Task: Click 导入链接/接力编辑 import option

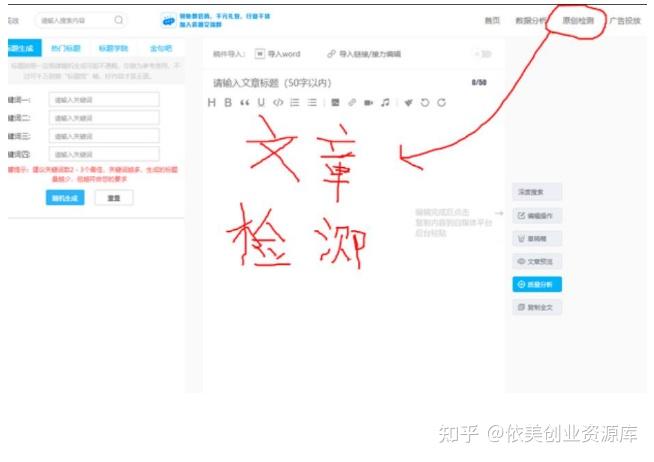Action: pyautogui.click(x=364, y=54)
